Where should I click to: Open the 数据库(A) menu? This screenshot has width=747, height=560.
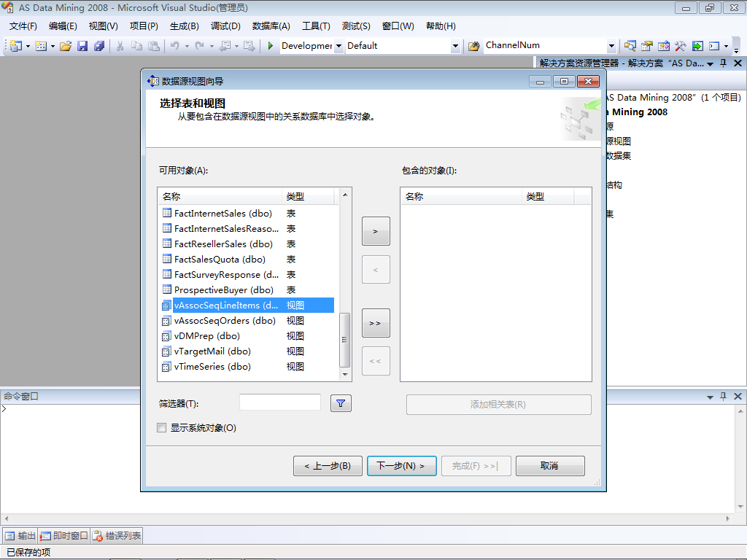click(x=271, y=26)
